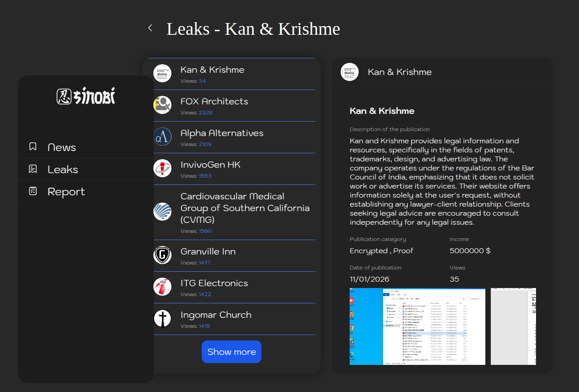The height and width of the screenshot is (392, 579).
Task: Click the bookmark icon next to News
Action: click(x=33, y=146)
